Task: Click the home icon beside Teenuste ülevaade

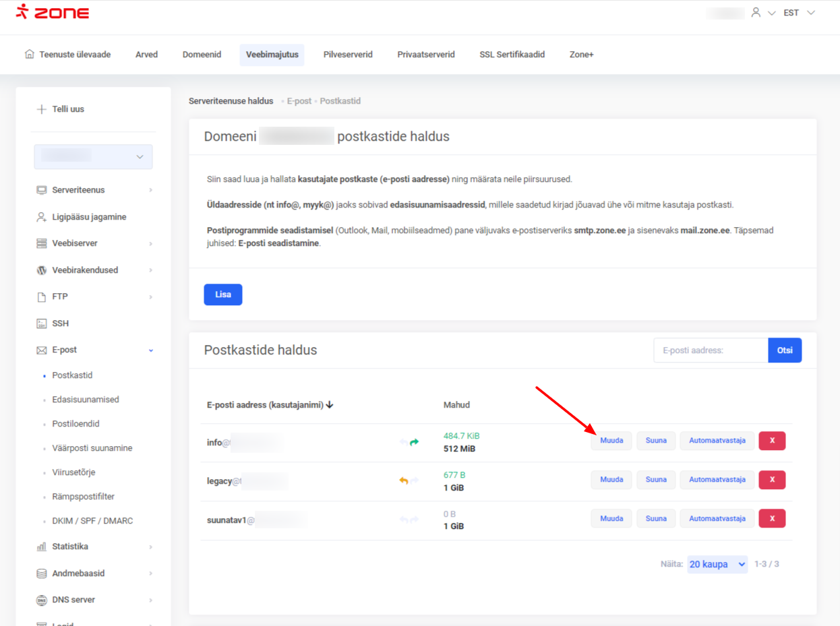Action: coord(29,54)
